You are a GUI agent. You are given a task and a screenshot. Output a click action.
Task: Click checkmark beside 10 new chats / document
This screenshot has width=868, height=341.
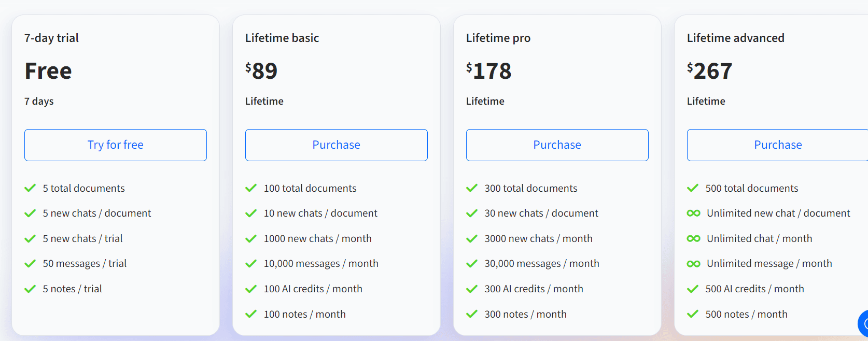(251, 213)
